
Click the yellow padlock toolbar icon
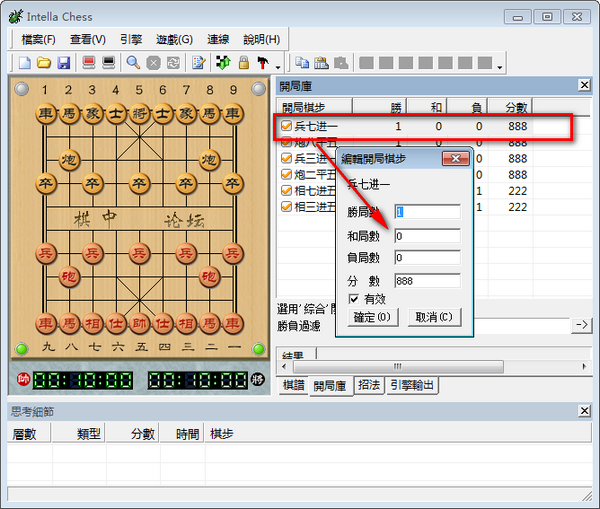[243, 63]
